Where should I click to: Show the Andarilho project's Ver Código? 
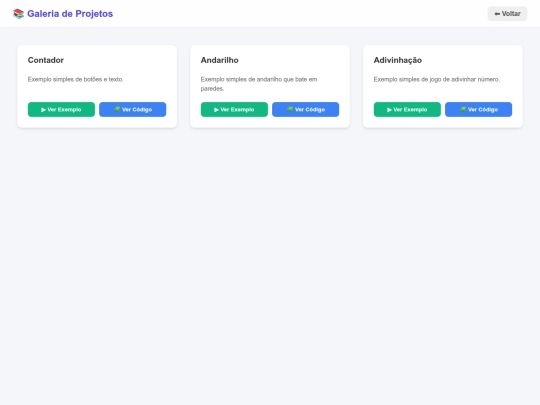(305, 110)
